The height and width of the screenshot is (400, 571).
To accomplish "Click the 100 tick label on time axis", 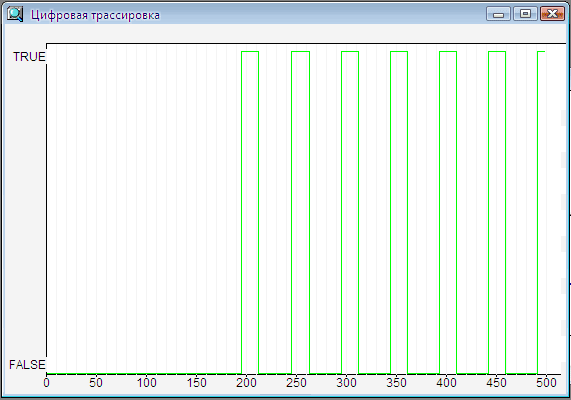I will coord(146,383).
